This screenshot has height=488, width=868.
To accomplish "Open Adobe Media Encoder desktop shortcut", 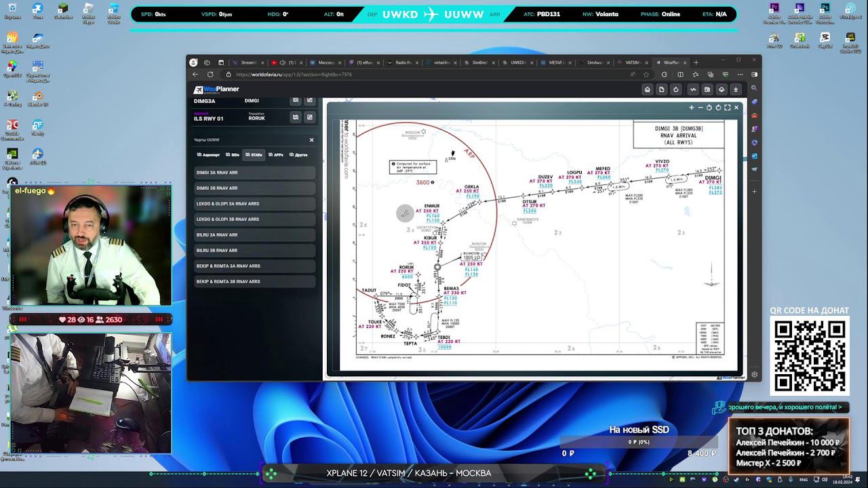I will click(800, 12).
